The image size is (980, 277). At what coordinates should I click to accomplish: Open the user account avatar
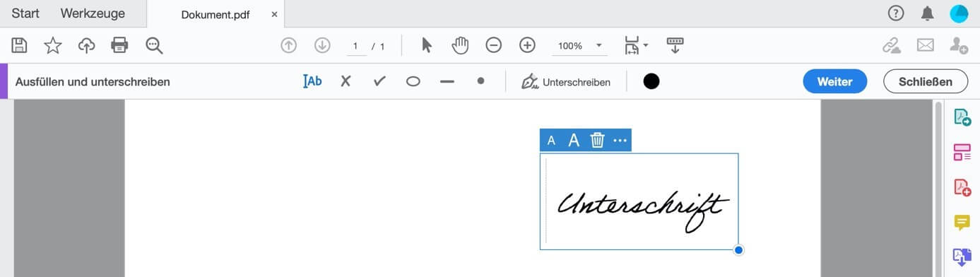[x=959, y=13]
